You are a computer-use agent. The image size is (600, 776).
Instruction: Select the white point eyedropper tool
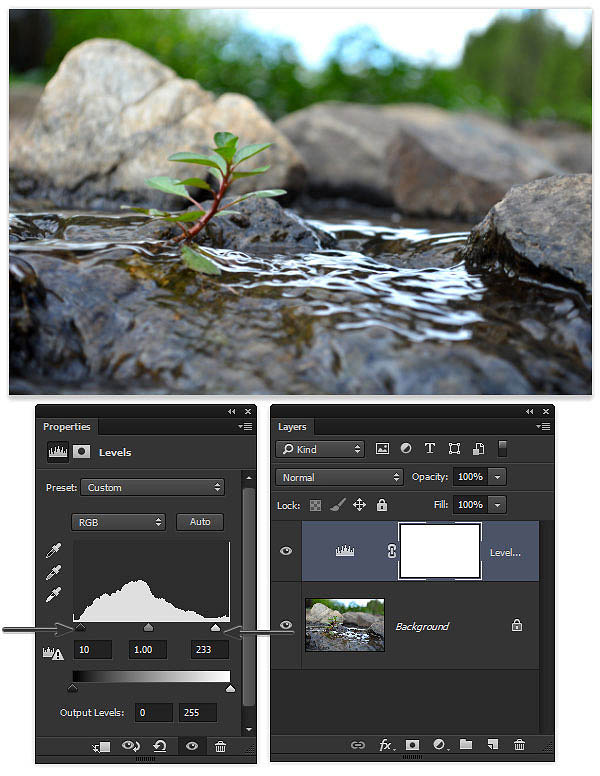[53, 594]
